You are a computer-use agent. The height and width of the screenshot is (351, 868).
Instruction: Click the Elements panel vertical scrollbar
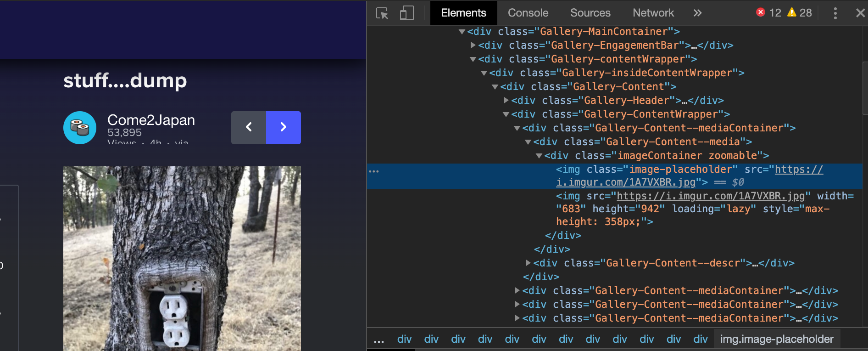click(x=865, y=87)
